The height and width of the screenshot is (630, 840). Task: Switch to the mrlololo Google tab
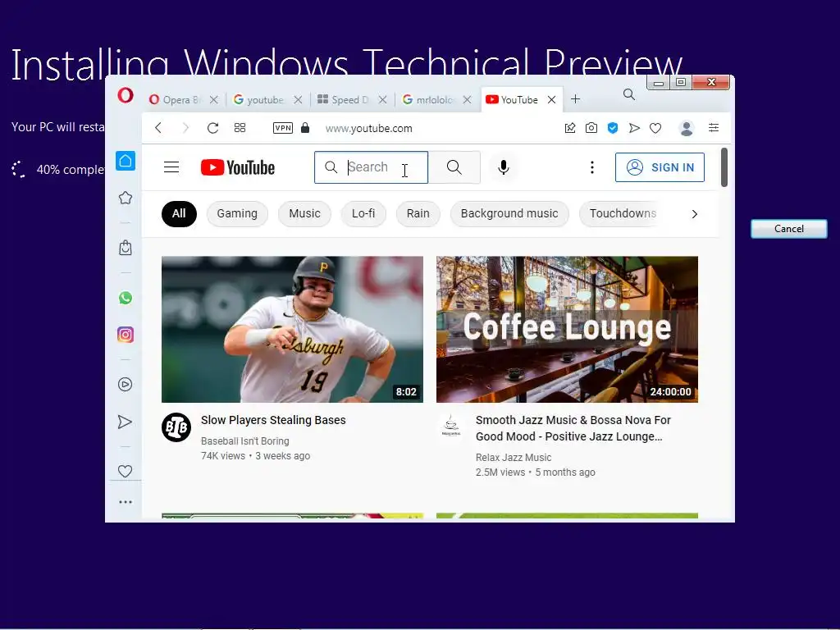[428, 99]
